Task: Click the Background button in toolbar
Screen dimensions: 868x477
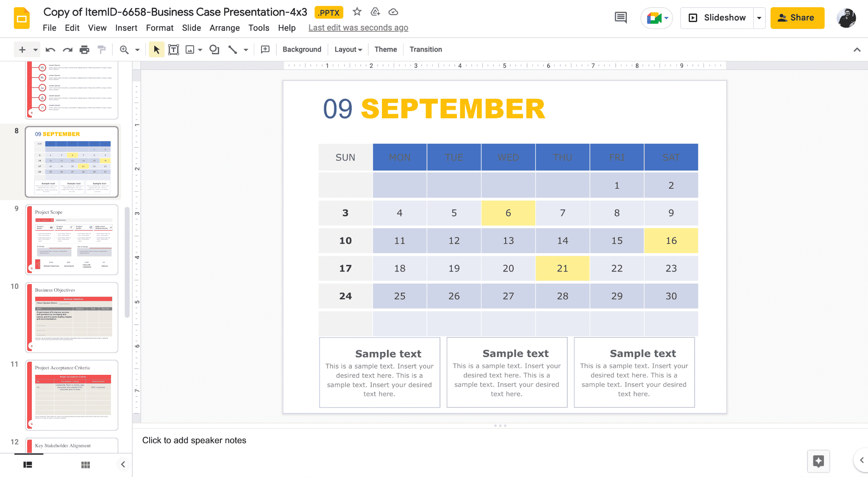Action: click(302, 49)
